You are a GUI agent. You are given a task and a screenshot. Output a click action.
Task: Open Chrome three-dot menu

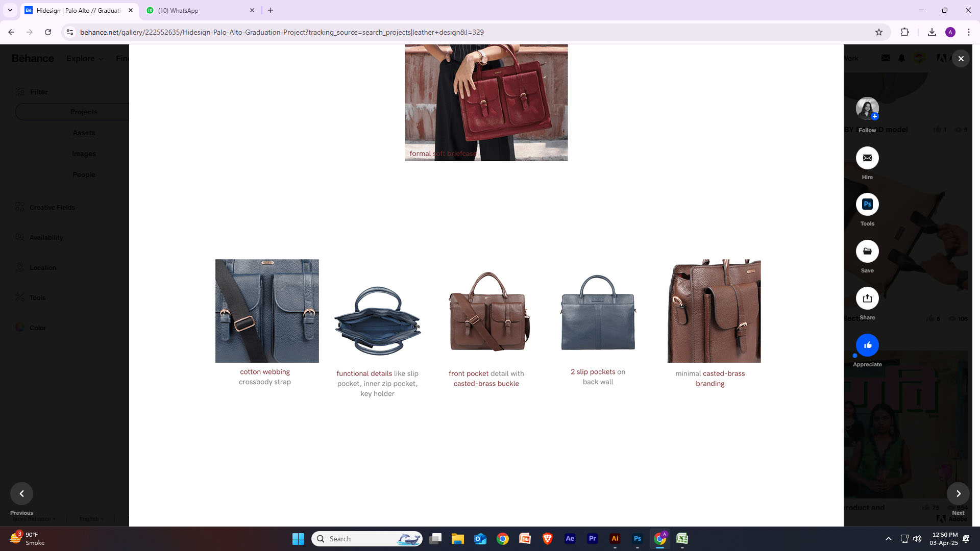tap(969, 32)
